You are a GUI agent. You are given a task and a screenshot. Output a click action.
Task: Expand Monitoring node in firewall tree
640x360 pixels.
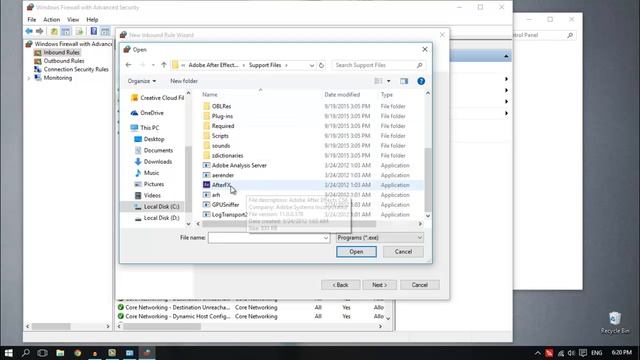[29, 78]
